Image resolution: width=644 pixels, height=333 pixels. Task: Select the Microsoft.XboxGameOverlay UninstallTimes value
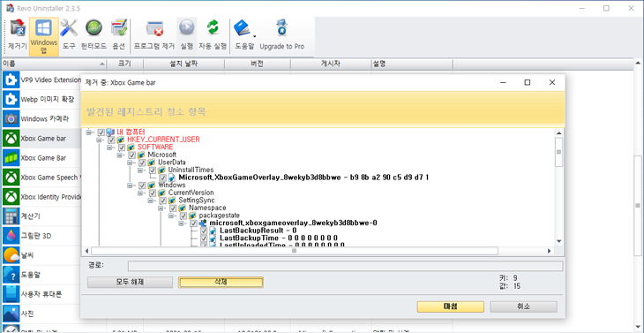click(x=304, y=178)
